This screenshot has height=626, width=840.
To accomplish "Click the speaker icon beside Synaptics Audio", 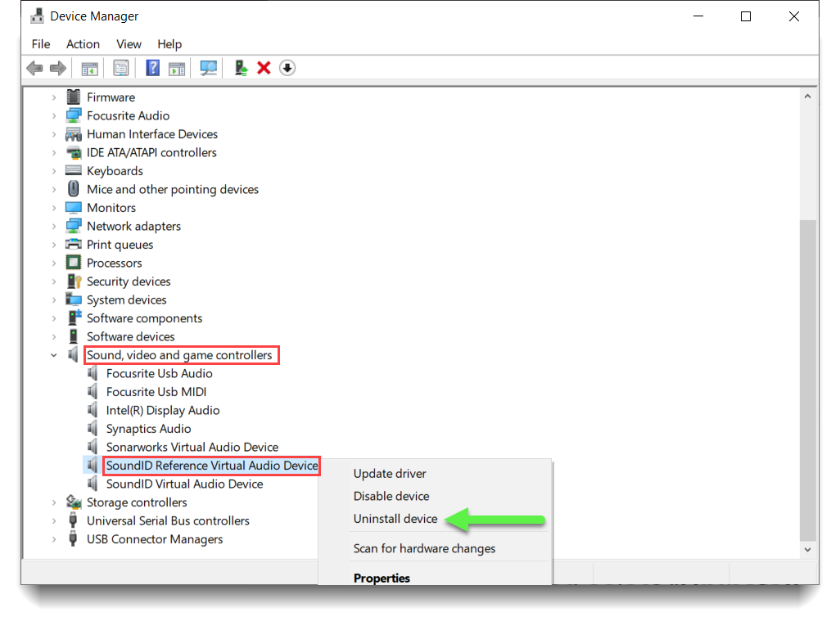I will tap(93, 429).
